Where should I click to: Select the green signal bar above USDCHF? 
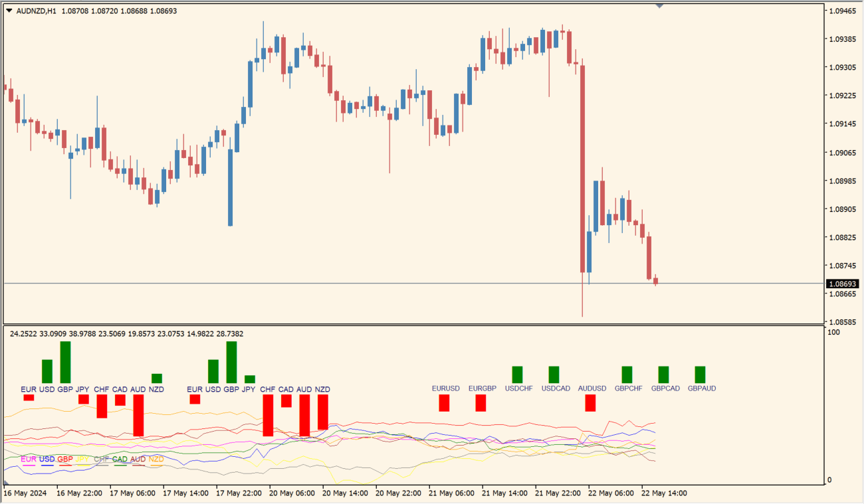(517, 375)
